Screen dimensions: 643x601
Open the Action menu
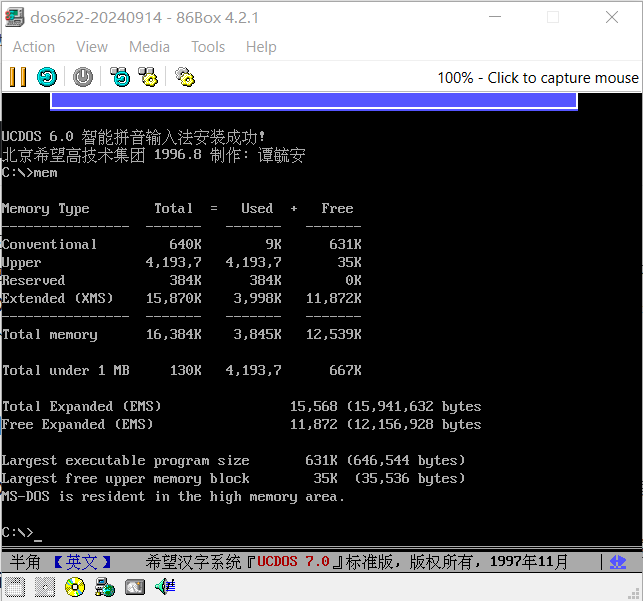34,47
